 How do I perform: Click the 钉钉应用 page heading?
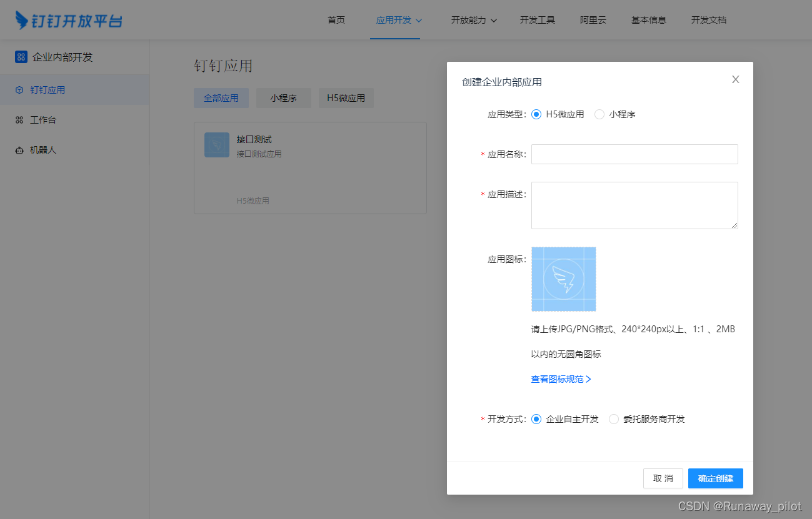(x=223, y=66)
